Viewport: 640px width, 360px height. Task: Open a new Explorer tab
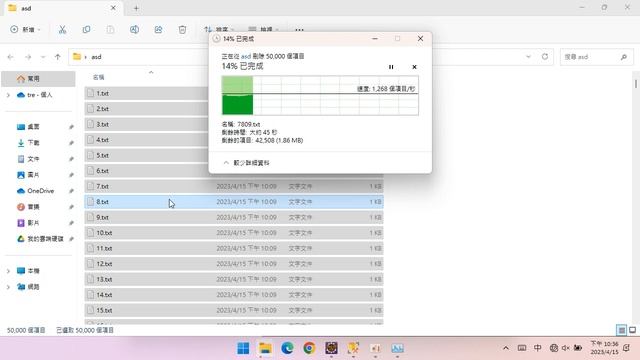(136, 8)
